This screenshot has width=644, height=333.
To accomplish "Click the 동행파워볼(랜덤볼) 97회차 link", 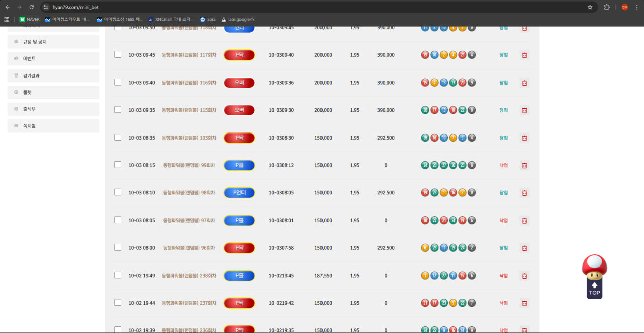I will (189, 221).
